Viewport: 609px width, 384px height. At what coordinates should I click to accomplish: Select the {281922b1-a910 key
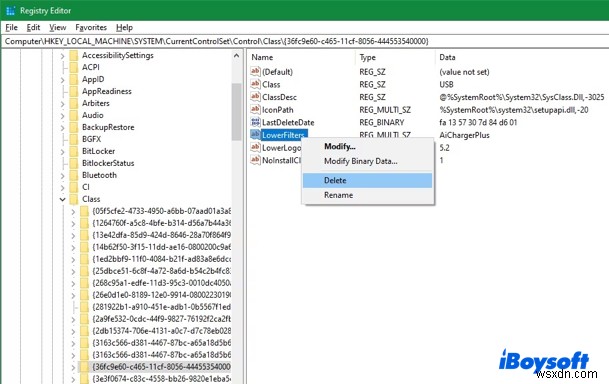click(x=162, y=307)
